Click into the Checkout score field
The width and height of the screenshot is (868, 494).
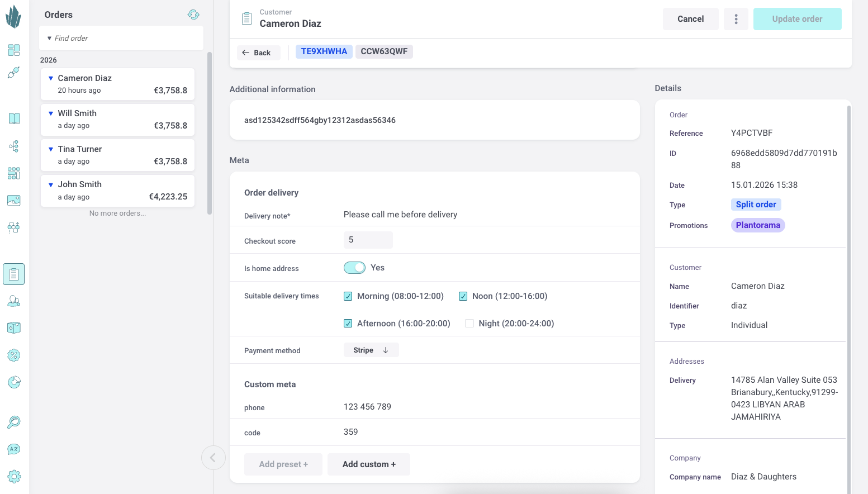click(x=368, y=240)
